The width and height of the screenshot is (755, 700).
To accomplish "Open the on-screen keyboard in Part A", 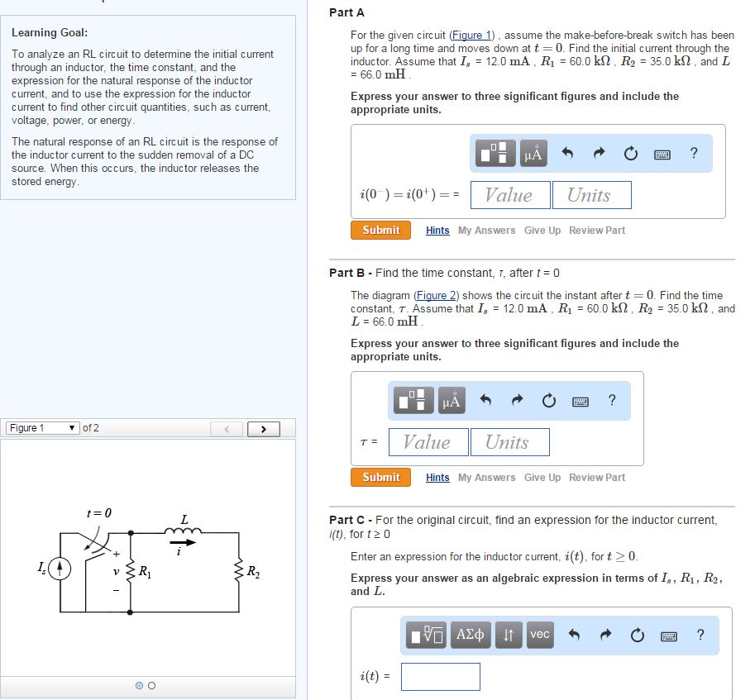I will point(662,153).
